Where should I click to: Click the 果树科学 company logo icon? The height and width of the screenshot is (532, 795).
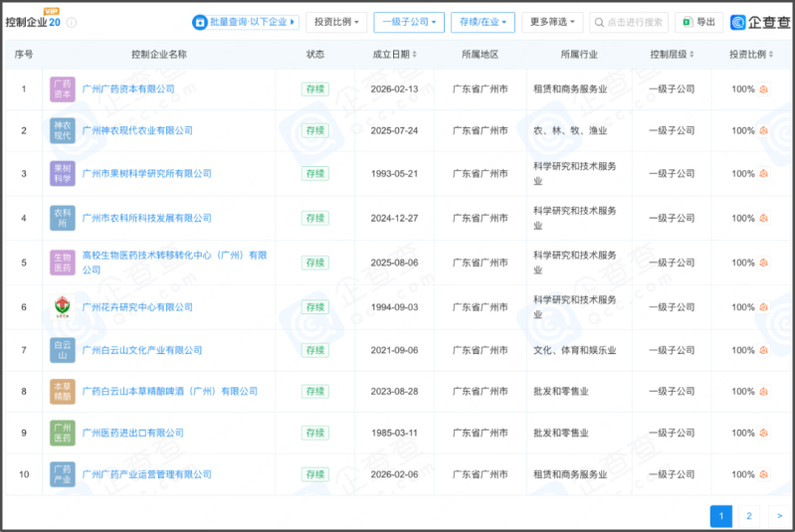point(63,174)
